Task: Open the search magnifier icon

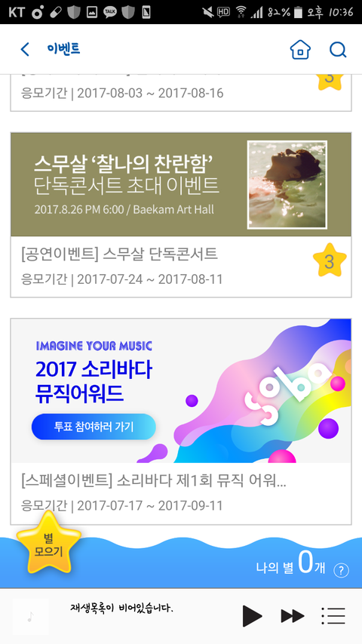Action: pos(338,50)
